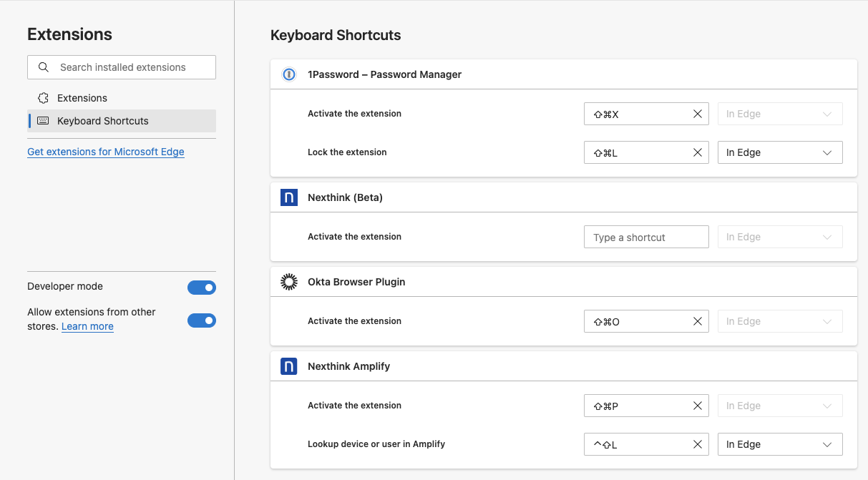Open scope dropdown for Lock the extension

coord(780,152)
